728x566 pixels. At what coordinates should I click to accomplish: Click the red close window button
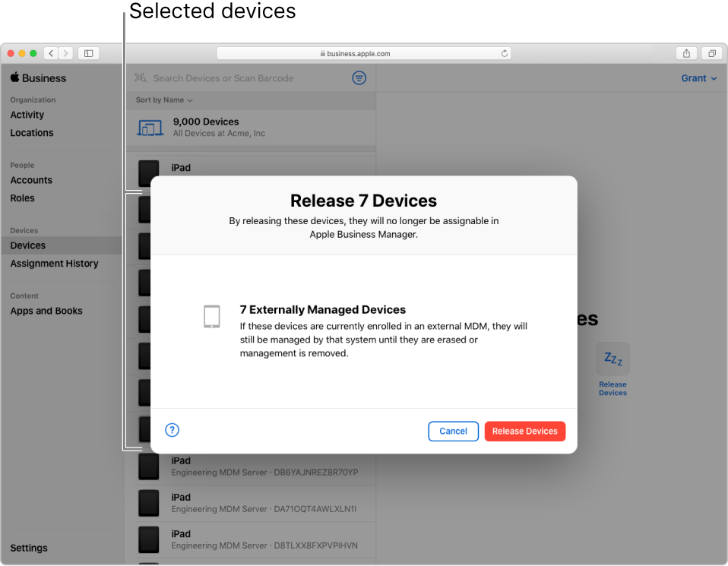point(11,53)
